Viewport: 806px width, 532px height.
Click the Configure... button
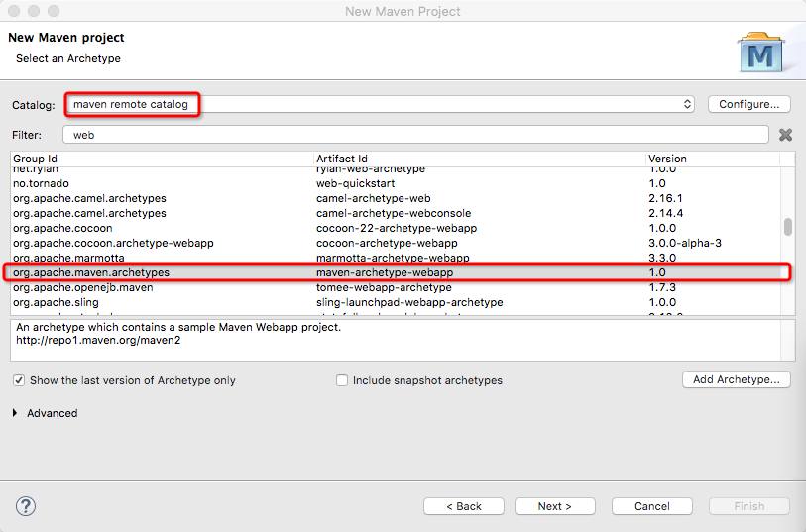pyautogui.click(x=748, y=104)
